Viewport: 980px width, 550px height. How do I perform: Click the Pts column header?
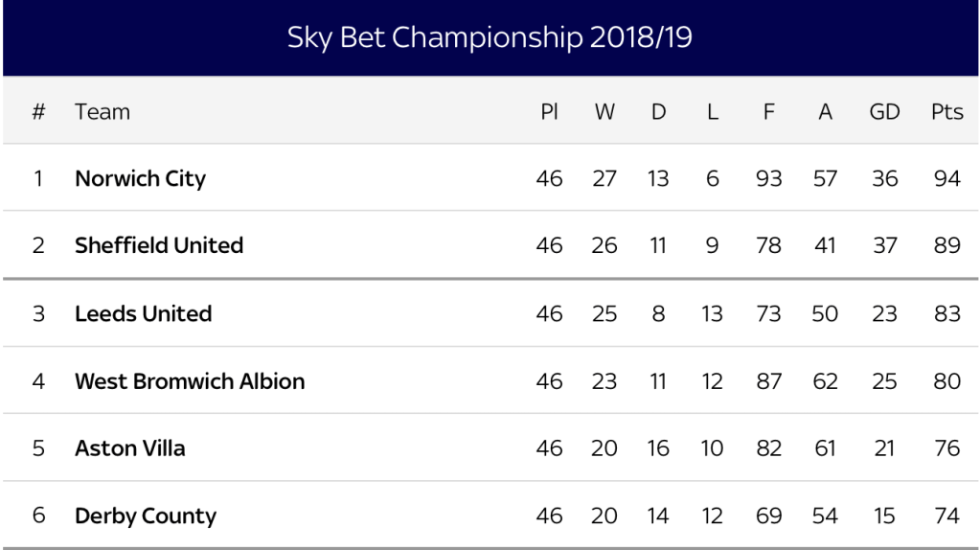click(946, 111)
